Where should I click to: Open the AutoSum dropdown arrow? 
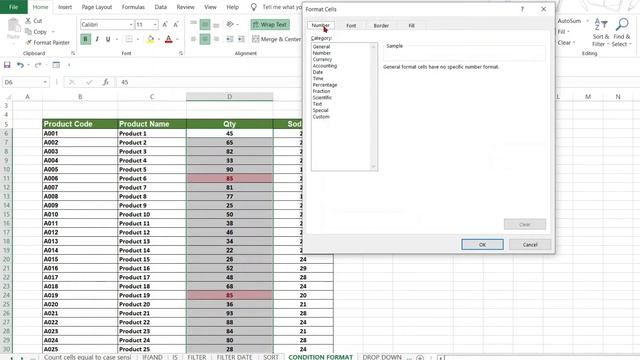pos(587,21)
